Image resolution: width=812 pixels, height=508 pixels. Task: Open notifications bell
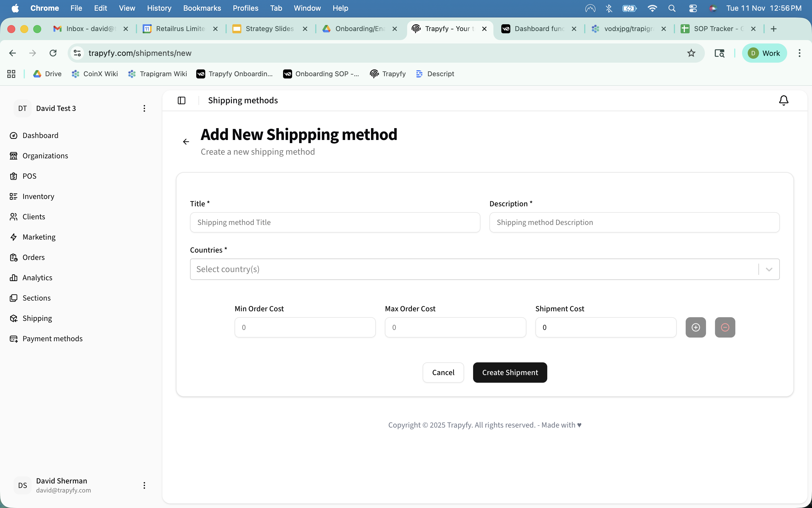pos(784,100)
